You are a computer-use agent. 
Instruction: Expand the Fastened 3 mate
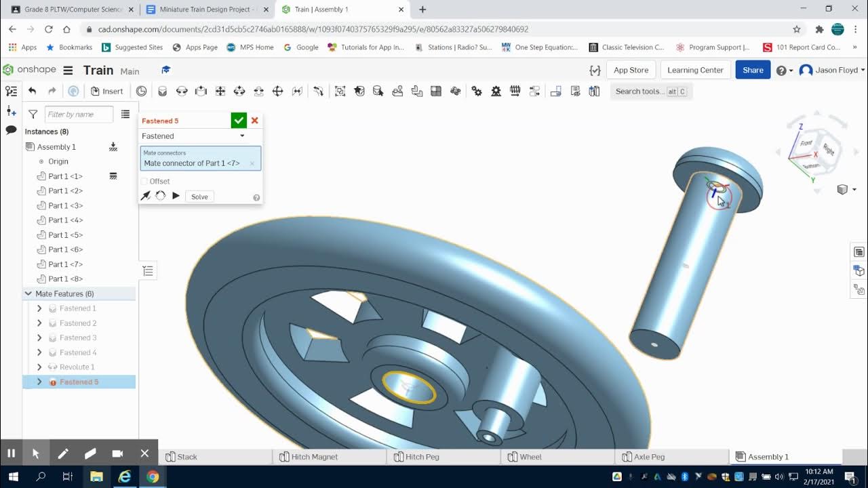(x=39, y=338)
